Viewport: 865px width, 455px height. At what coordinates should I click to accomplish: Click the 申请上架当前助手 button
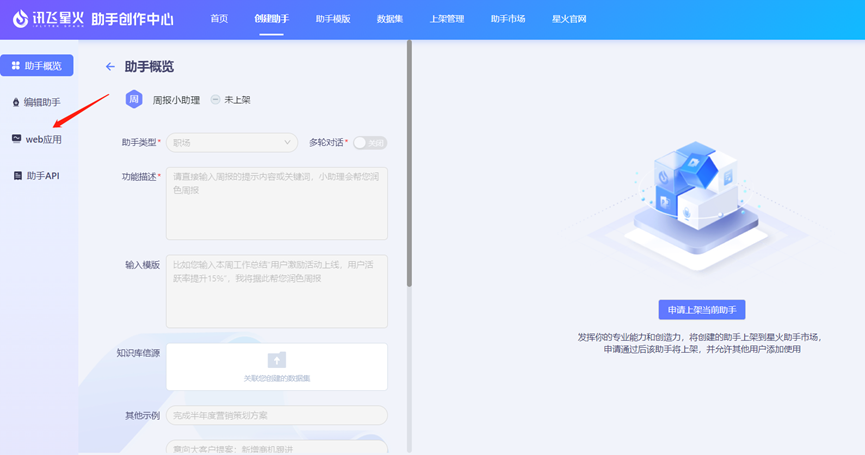point(702,310)
